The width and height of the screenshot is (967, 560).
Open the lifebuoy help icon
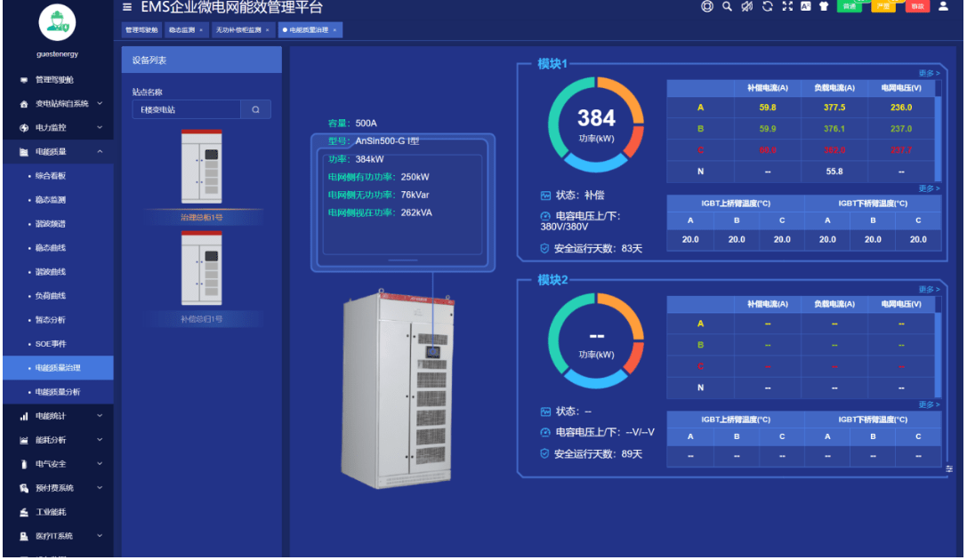pos(706,7)
